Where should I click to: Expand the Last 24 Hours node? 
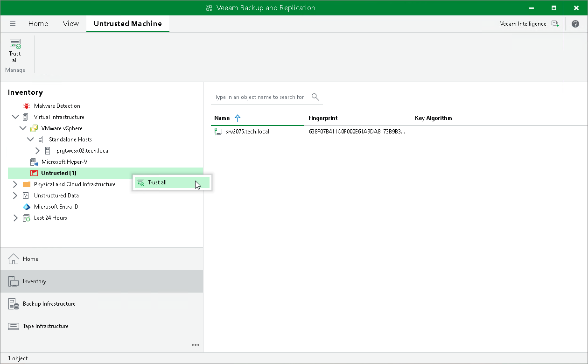tap(15, 218)
